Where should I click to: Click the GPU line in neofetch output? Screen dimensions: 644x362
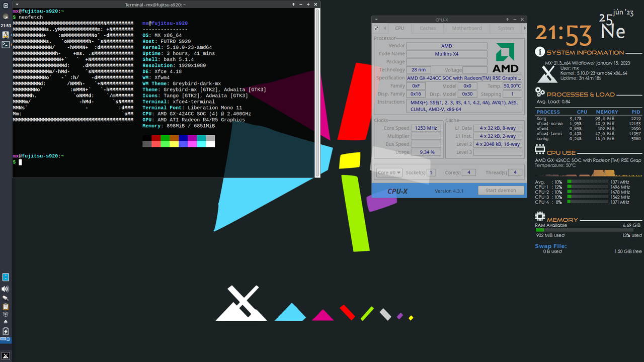click(194, 120)
